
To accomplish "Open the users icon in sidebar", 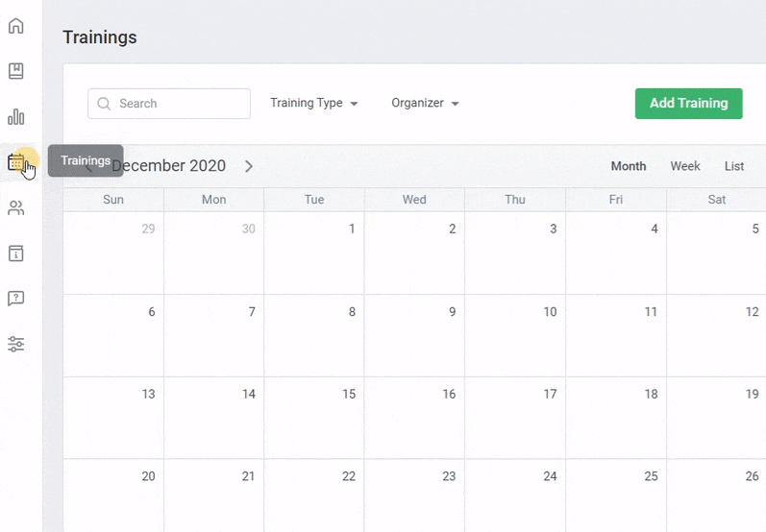I will pyautogui.click(x=15, y=207).
